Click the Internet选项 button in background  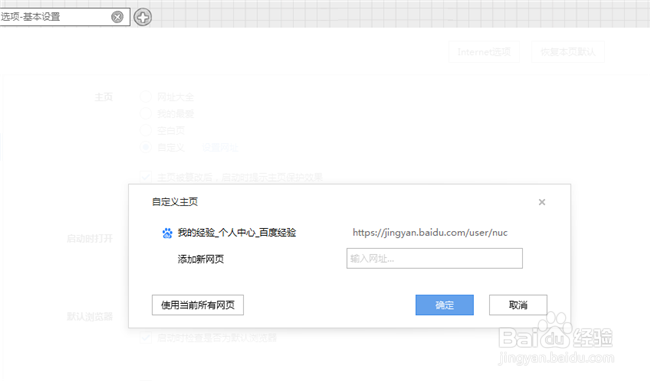coord(484,52)
